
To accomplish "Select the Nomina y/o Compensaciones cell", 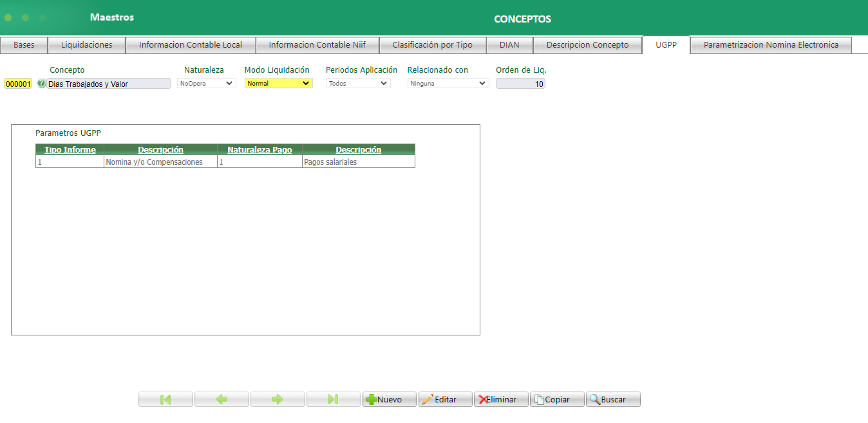I will (160, 162).
